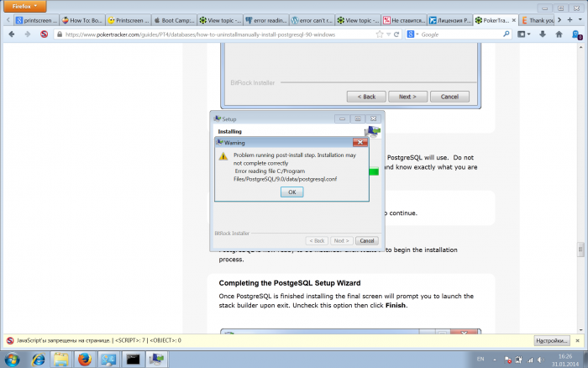The image size is (588, 368).
Task: Click the installation progress bar
Action: (x=374, y=171)
